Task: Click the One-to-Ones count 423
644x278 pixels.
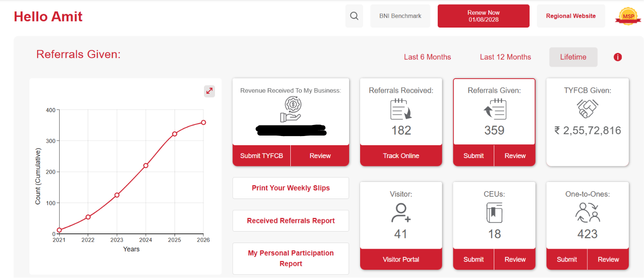Action: (588, 234)
